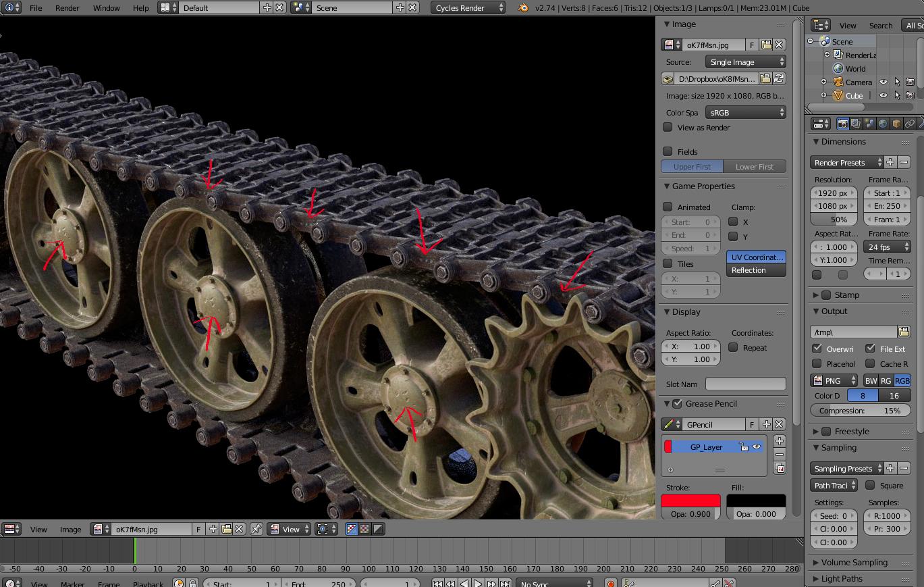Open Render Presets dropdown
Screen dimensions: 924x587
[846, 162]
